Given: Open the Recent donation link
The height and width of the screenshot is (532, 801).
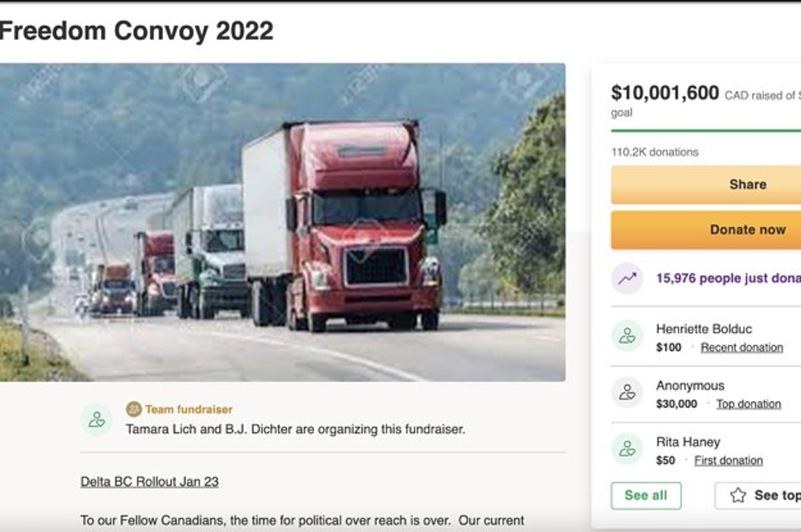Looking at the screenshot, I should point(742,347).
